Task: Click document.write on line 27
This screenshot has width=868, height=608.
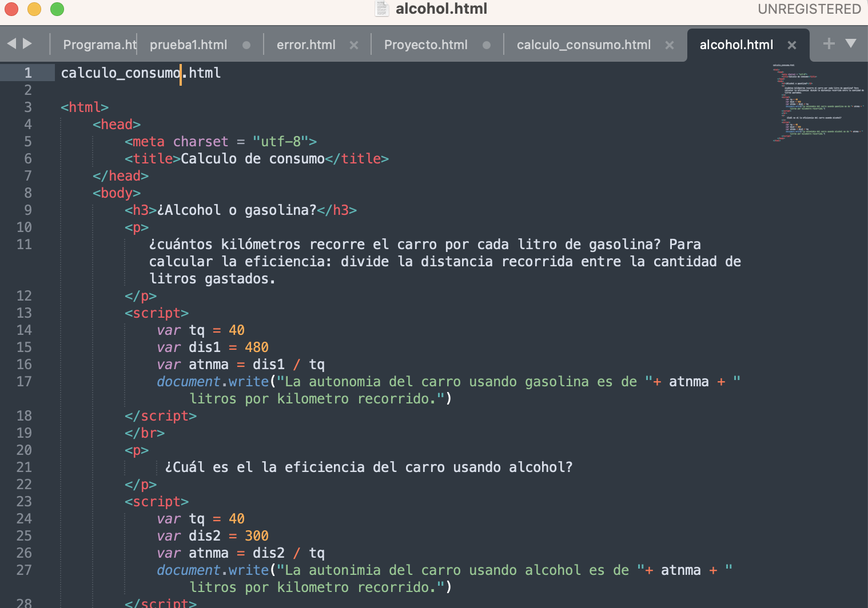Action: pyautogui.click(x=213, y=570)
